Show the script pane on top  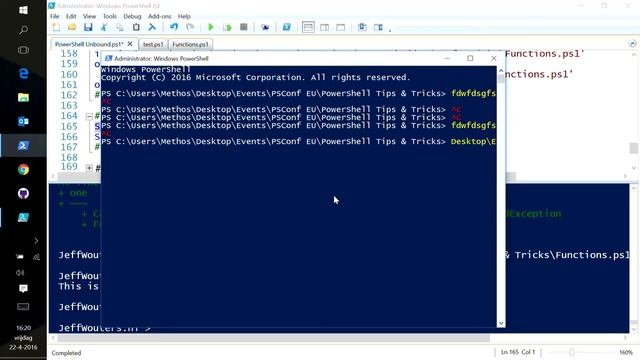[x=308, y=27]
